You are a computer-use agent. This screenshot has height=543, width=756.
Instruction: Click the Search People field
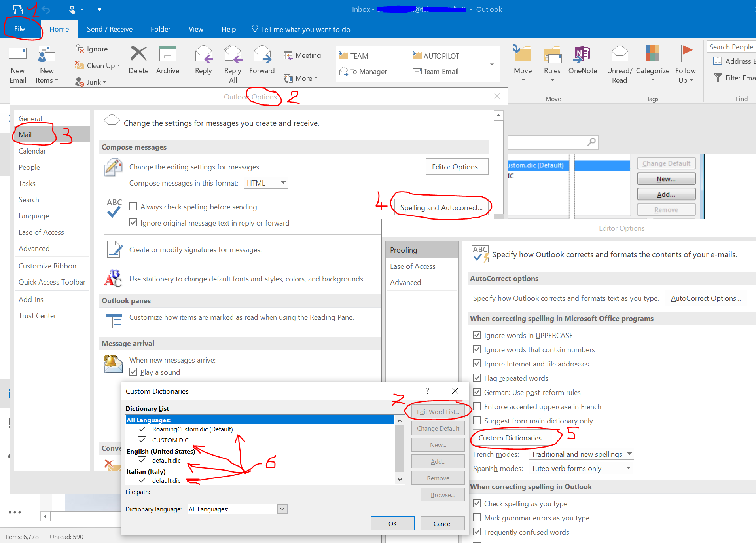coord(731,47)
